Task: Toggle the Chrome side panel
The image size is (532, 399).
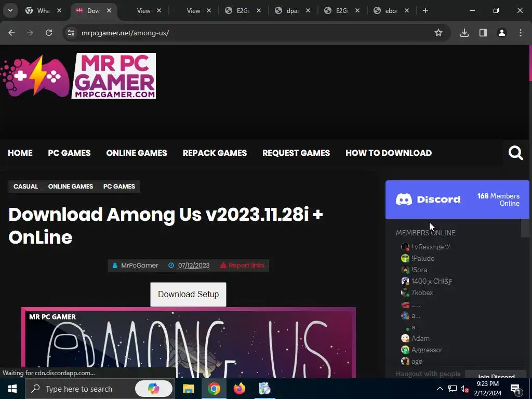Action: pyautogui.click(x=483, y=33)
